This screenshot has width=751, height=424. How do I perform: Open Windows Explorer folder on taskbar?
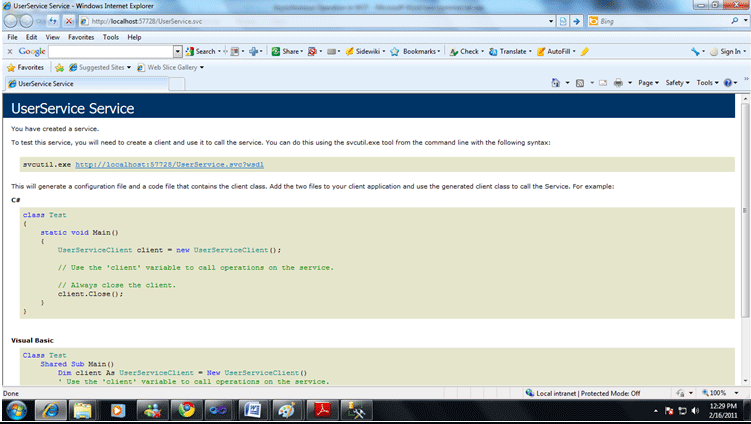[x=82, y=411]
